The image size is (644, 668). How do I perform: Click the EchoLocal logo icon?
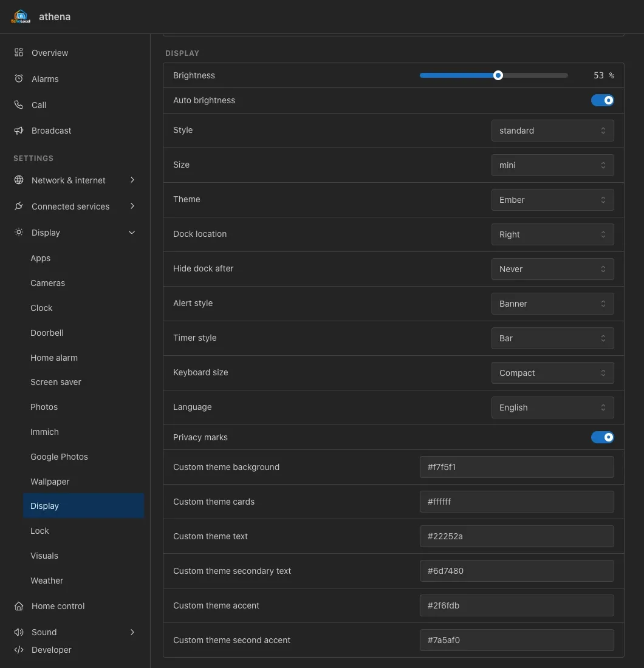21,16
